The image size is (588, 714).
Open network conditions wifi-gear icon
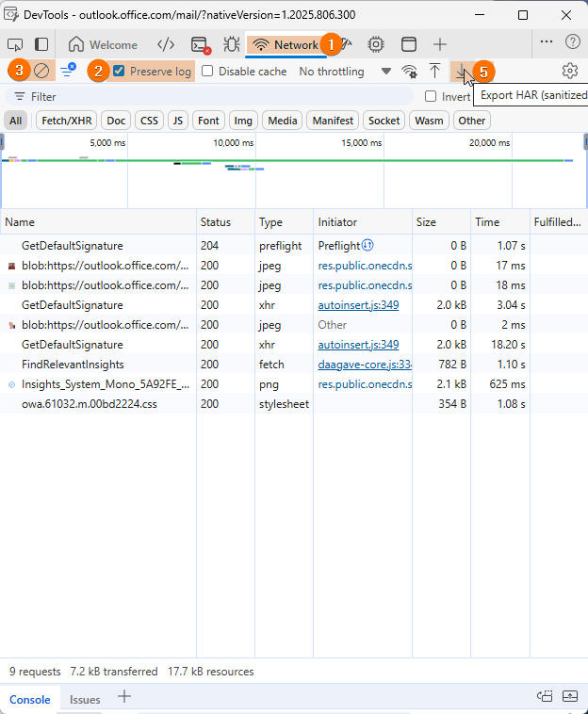(409, 71)
